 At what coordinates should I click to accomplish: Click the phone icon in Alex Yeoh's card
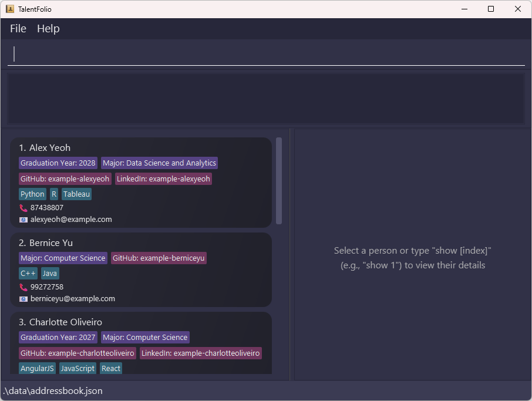(x=23, y=208)
